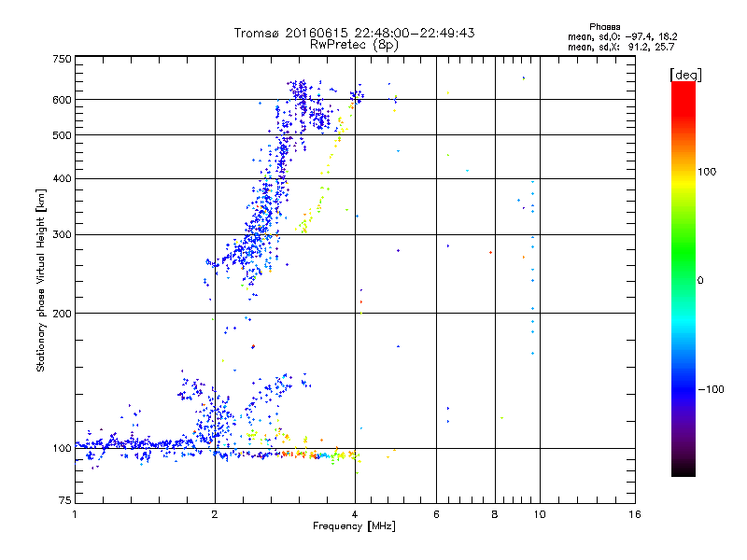This screenshot has width=747, height=560.
Task: Click the y-axis tick label '500'
Action: pos(63,135)
